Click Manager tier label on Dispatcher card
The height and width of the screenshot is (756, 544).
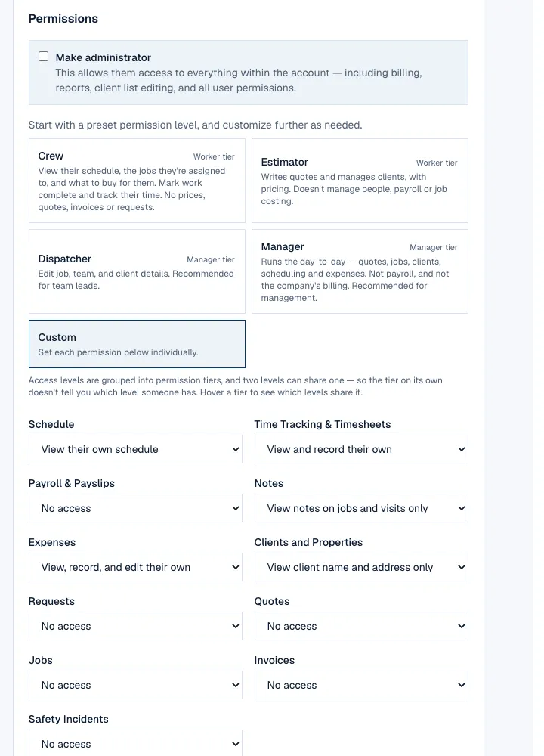[211, 259]
